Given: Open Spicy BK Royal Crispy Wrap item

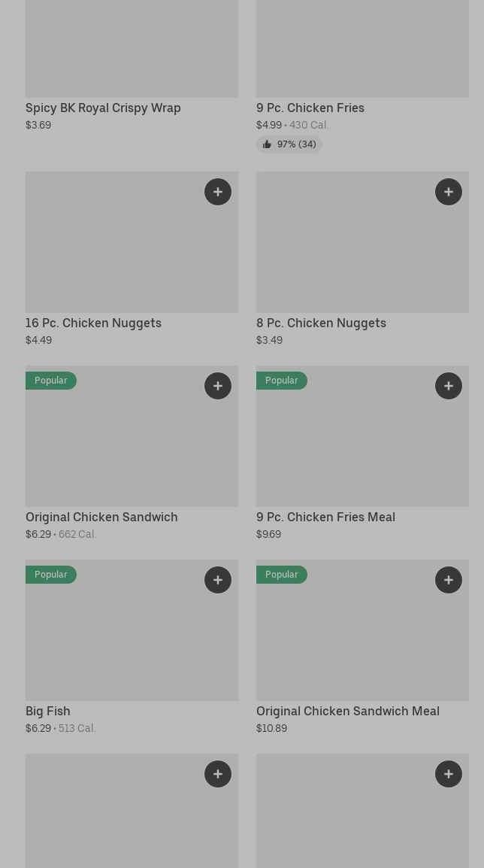Looking at the screenshot, I should pos(103,108).
